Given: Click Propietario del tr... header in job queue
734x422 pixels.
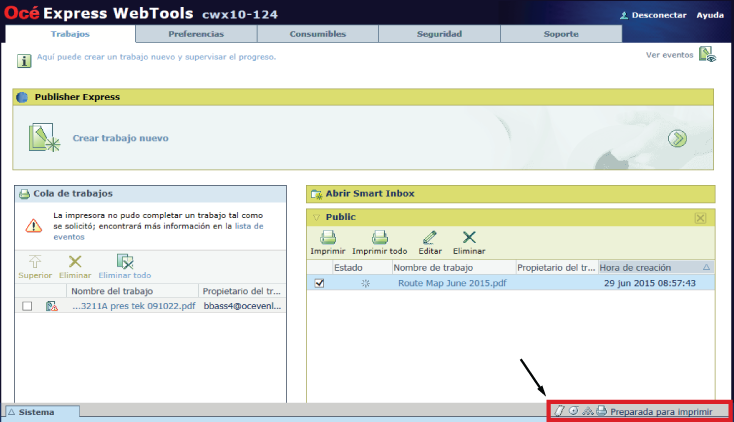Looking at the screenshot, I should coord(242,291).
